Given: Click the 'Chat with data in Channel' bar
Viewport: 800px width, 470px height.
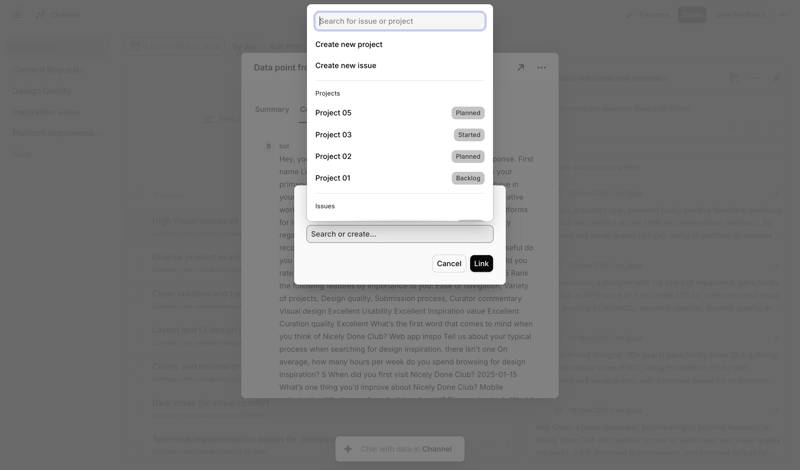Looking at the screenshot, I should [400, 449].
